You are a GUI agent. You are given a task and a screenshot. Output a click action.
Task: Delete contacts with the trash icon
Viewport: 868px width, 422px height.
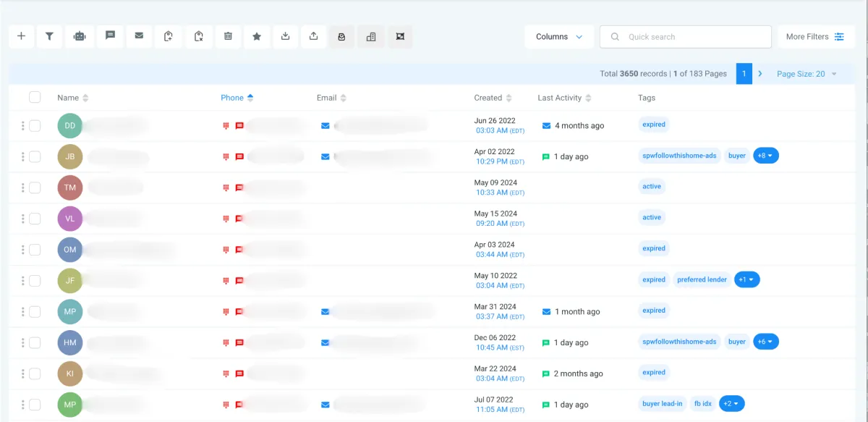(228, 36)
